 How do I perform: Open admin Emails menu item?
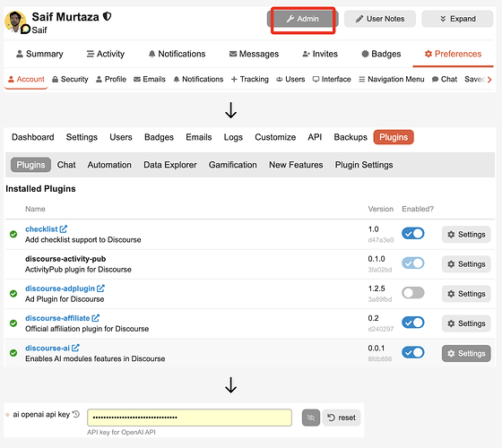198,137
